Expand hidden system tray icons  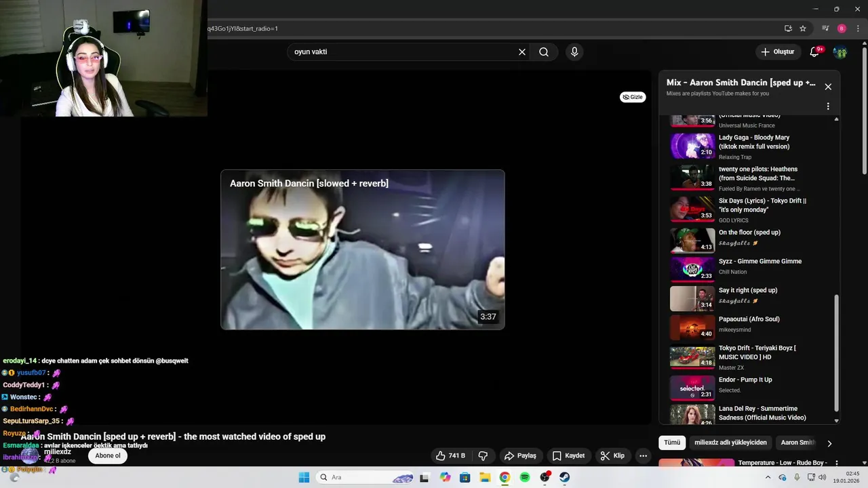(768, 477)
